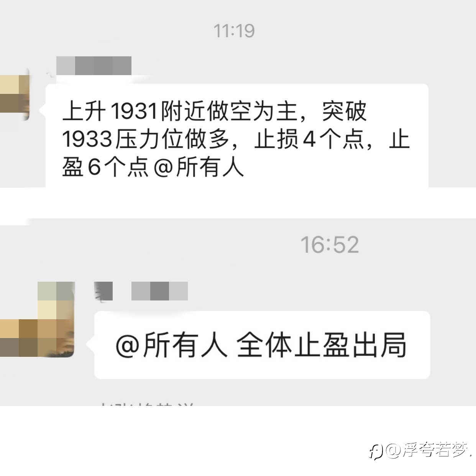Tap the first sender's pixelated avatar
This screenshot has width=476, height=476.
tap(15, 94)
